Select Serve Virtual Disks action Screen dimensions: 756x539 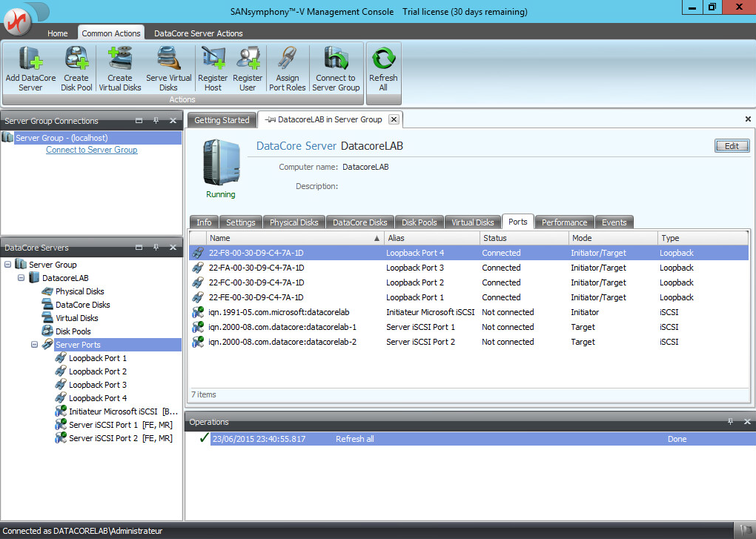[168, 60]
